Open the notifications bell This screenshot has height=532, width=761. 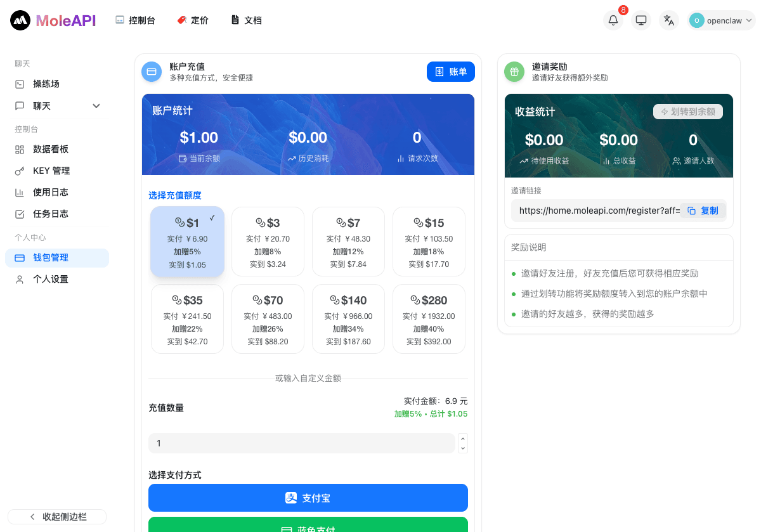613,20
